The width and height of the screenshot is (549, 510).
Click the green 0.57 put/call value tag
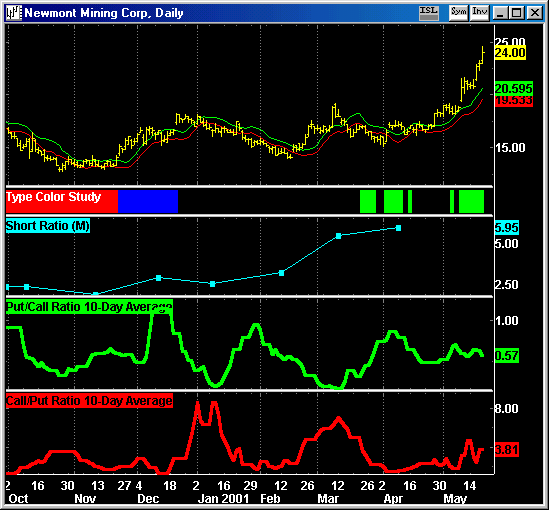pos(507,356)
